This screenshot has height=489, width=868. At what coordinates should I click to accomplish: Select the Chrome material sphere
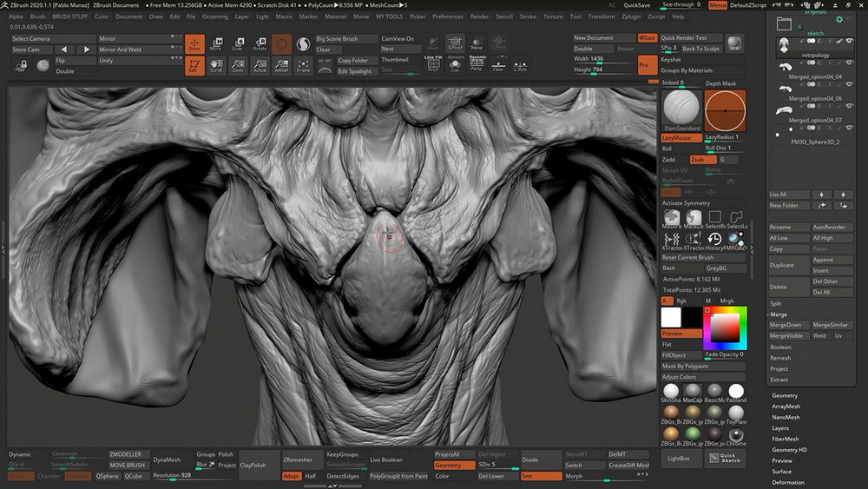tap(736, 436)
